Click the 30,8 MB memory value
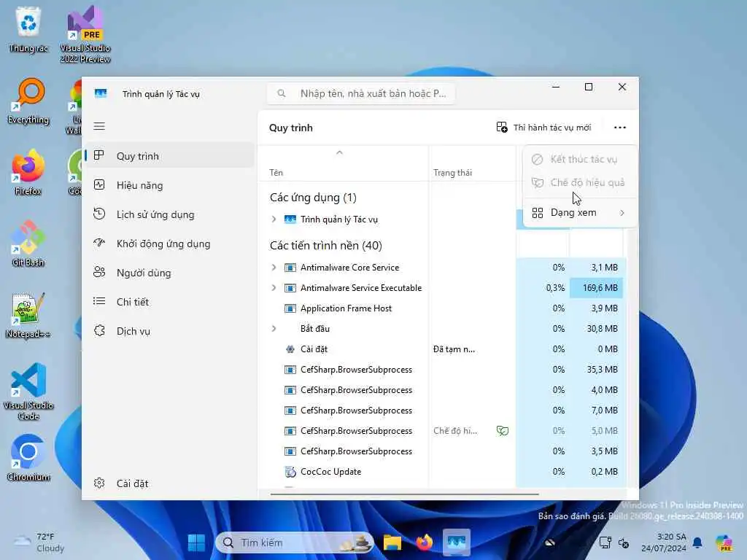The width and height of the screenshot is (747, 560). (602, 329)
